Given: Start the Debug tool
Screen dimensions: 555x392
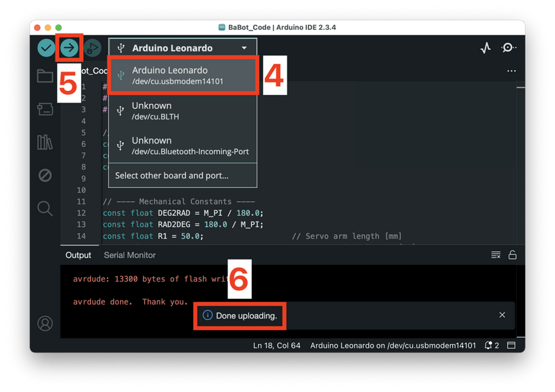Looking at the screenshot, I should (92, 48).
